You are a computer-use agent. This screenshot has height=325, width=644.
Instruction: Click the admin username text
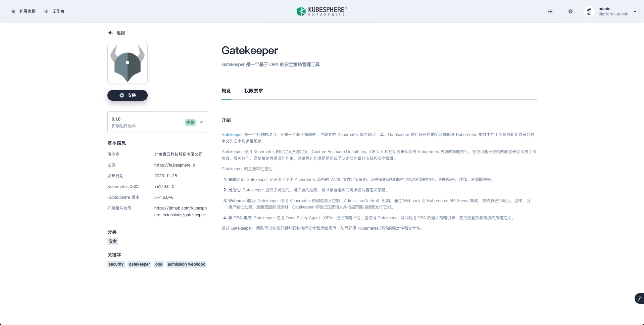coord(604,9)
